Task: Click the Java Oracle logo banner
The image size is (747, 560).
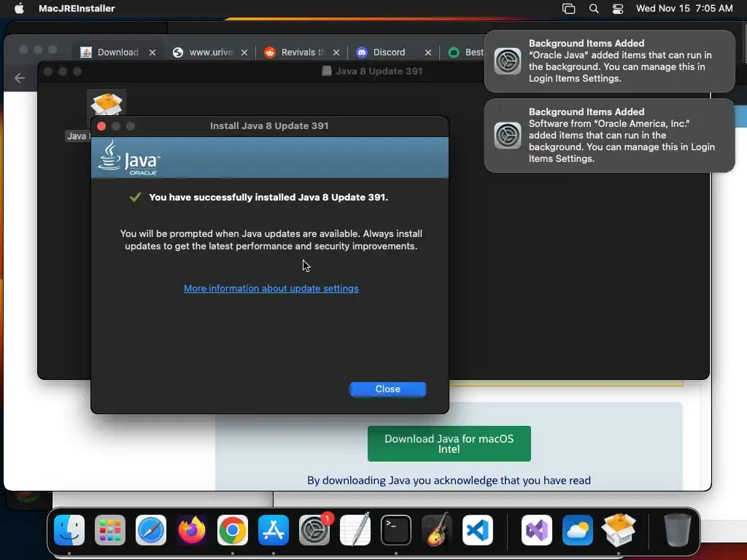Action: point(270,157)
